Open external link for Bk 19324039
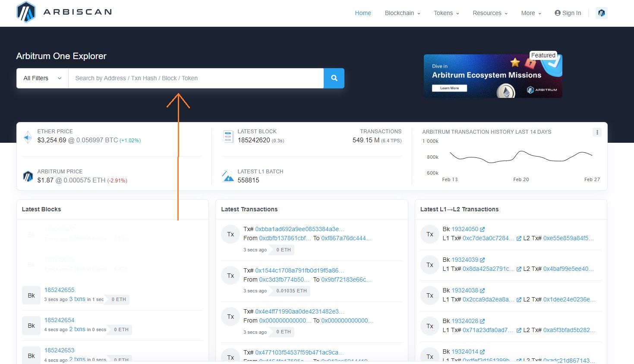Image resolution: width=634 pixels, height=364 pixels. coord(482,260)
